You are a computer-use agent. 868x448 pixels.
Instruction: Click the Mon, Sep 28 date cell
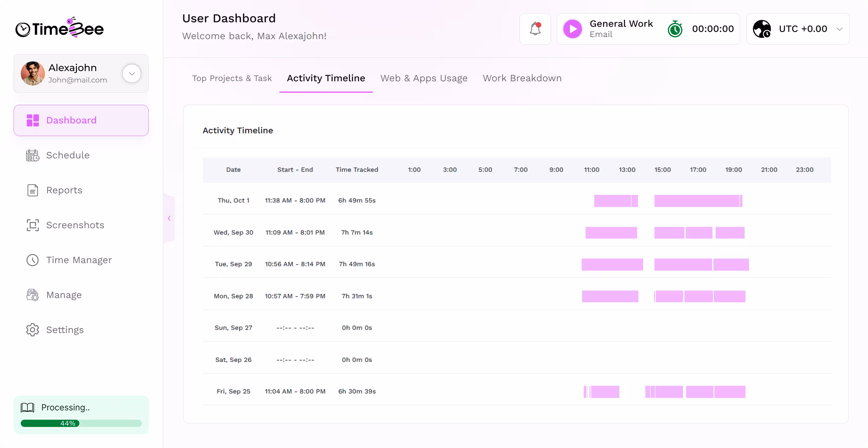[233, 296]
